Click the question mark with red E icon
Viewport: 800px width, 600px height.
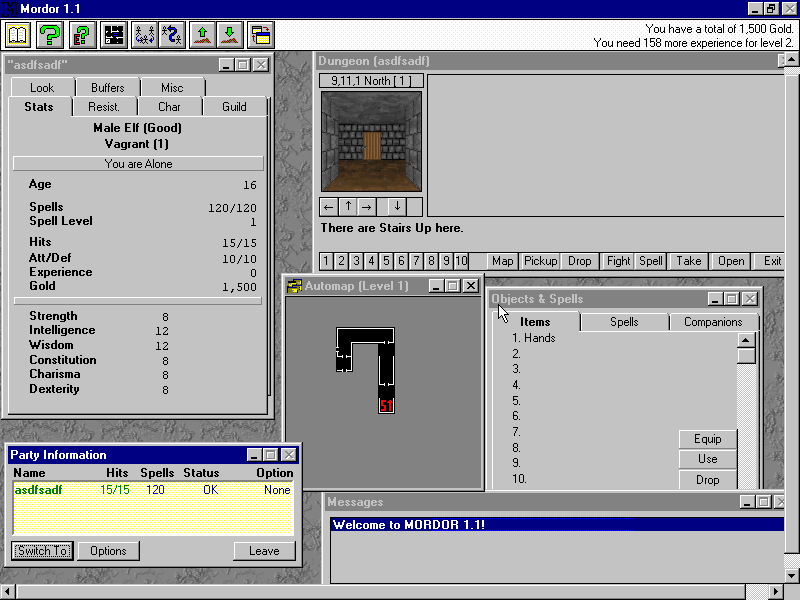(82, 35)
